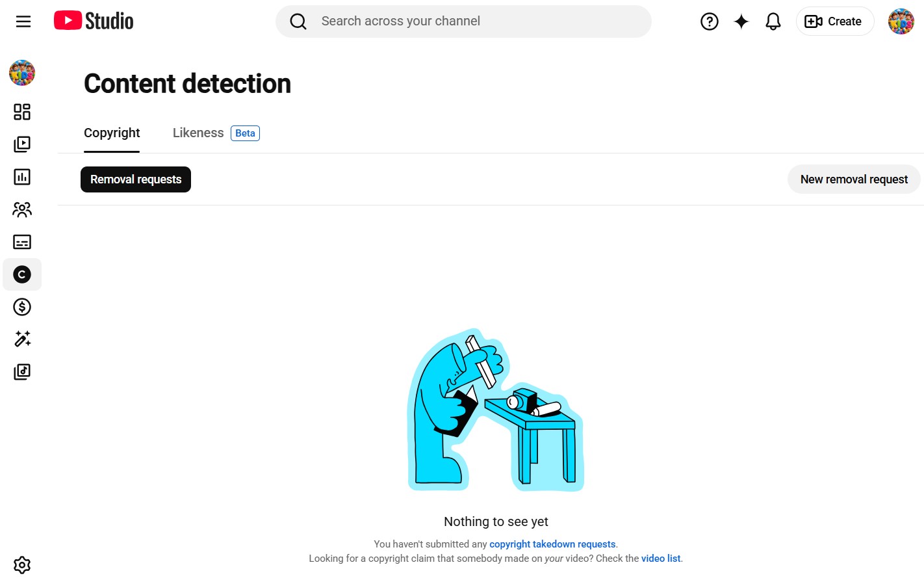The width and height of the screenshot is (924, 580).
Task: Open the Audio library icon
Action: click(x=22, y=372)
